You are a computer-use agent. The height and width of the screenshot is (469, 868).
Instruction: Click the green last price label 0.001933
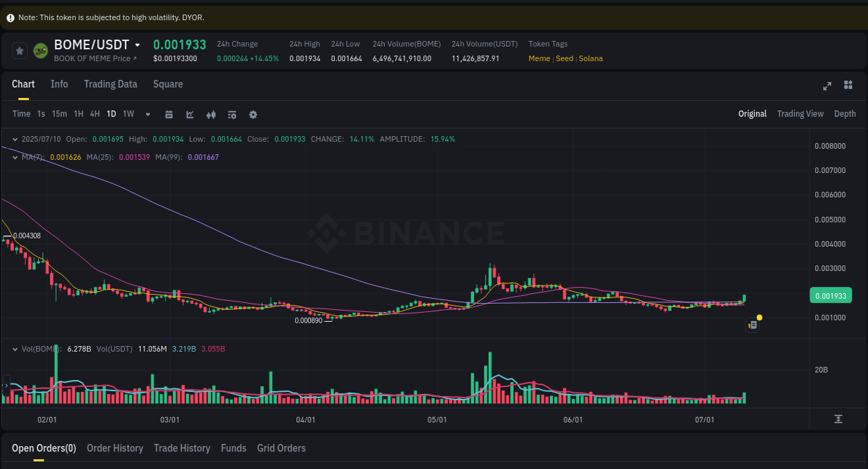(x=831, y=295)
